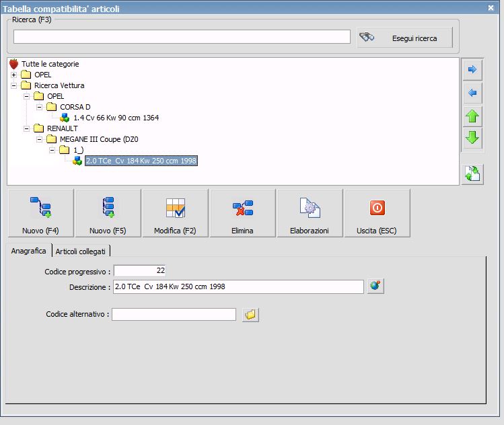Switch to Articoli collegati tab
Image resolution: width=504 pixels, height=425 pixels.
[80, 252]
